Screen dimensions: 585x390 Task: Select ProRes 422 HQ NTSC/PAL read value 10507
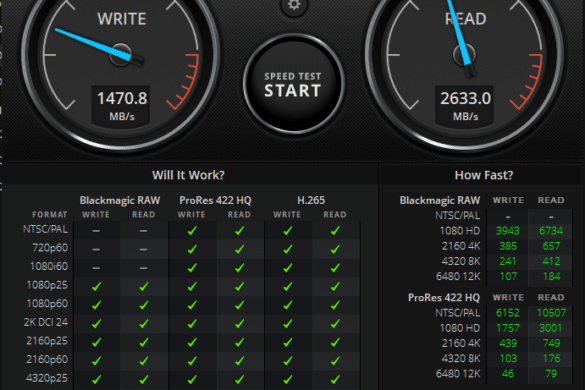pyautogui.click(x=551, y=313)
